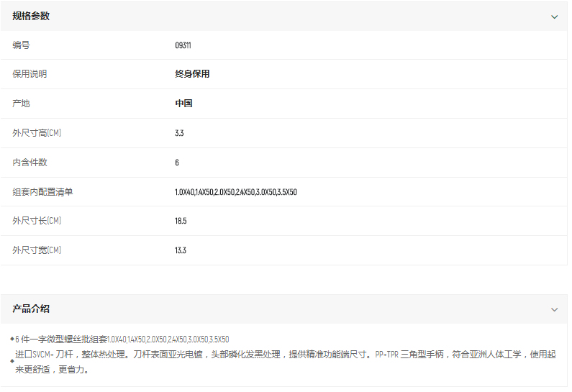Click the 外尺寸长(CM) label
572x392 pixels.
[37, 221]
